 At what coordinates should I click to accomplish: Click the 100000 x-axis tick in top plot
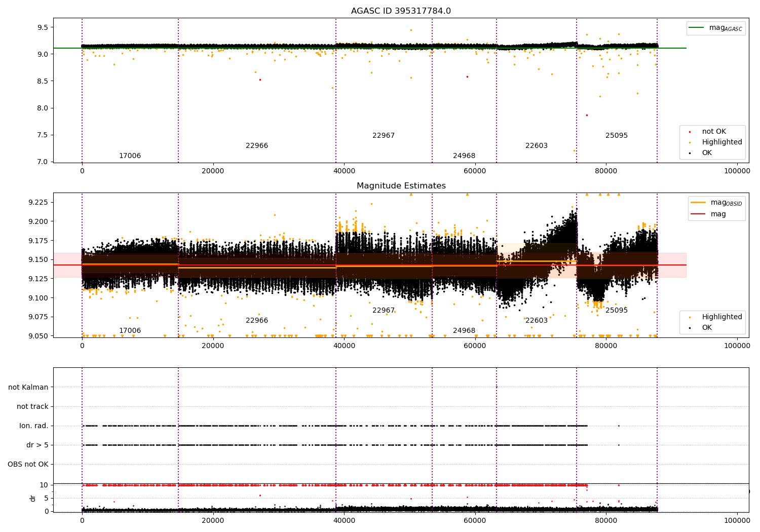(x=737, y=171)
